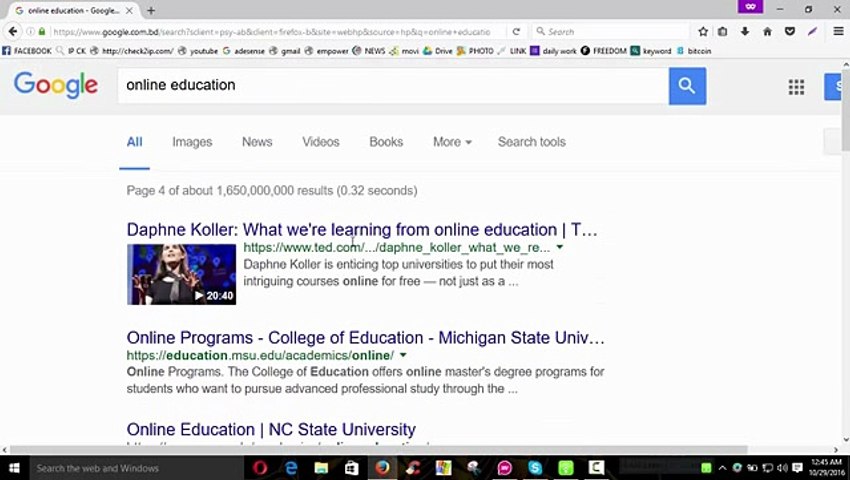Click the purple feather toolbar icon
The height and width of the screenshot is (480, 850).
pyautogui.click(x=812, y=31)
